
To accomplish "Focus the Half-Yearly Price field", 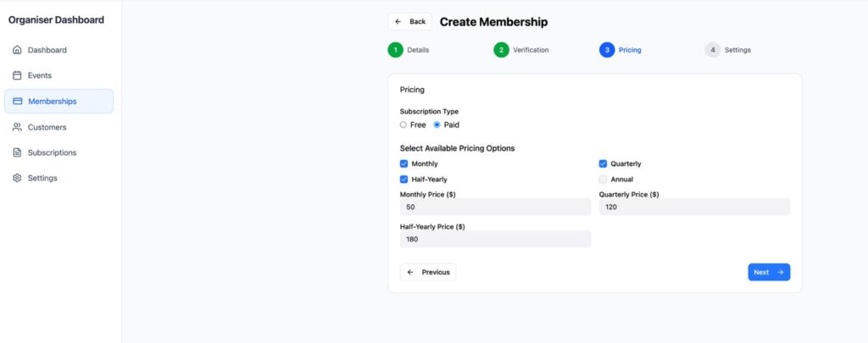I will coord(495,240).
